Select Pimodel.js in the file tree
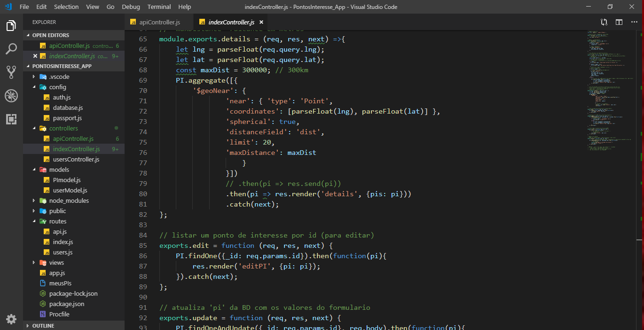The height and width of the screenshot is (330, 644). [63, 180]
